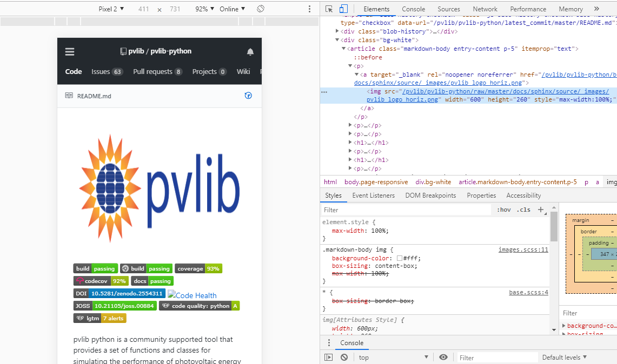This screenshot has width=617, height=364.
Task: Open the Issues 63 tab
Action: [107, 71]
